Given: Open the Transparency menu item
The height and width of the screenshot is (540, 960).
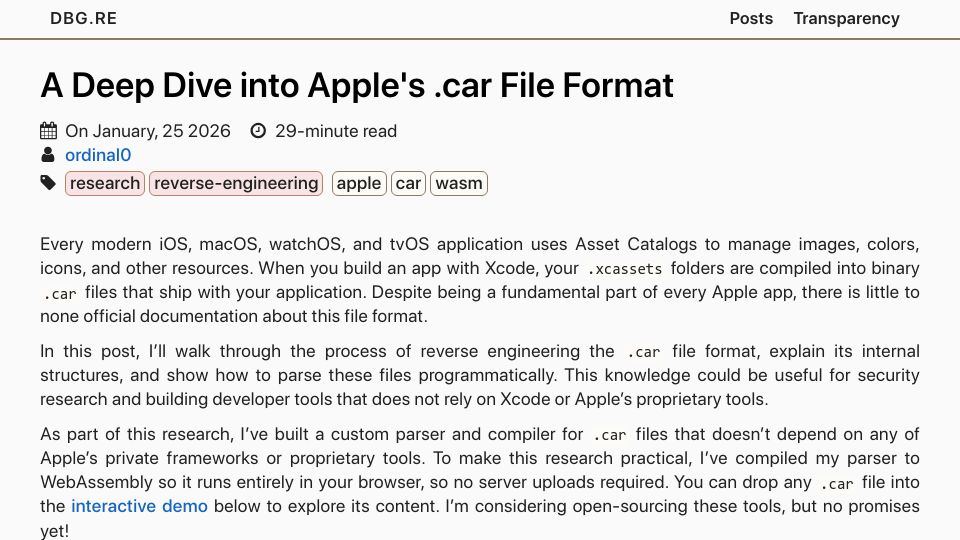Looking at the screenshot, I should [x=847, y=18].
